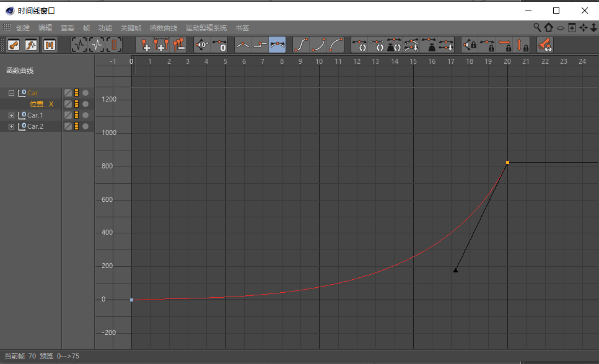
Task: Open the 编辑 menu
Action: click(x=45, y=28)
